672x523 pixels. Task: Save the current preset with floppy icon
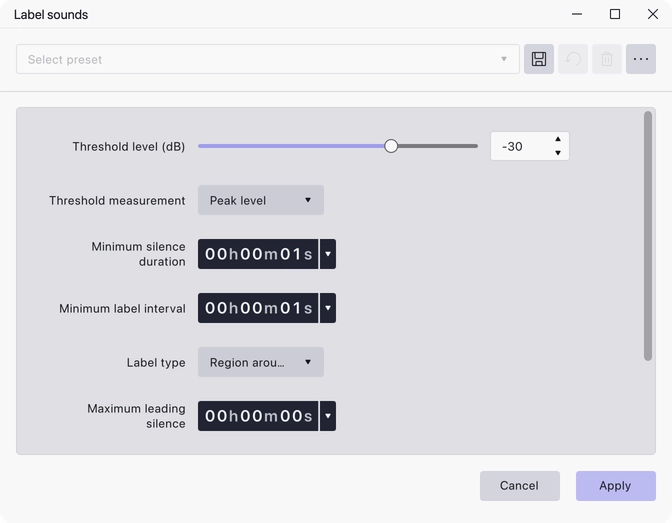click(x=539, y=59)
